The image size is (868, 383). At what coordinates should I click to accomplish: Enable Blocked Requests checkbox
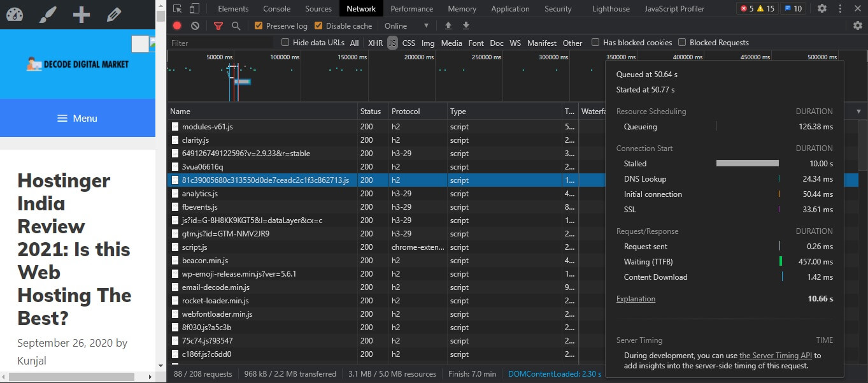[682, 42]
